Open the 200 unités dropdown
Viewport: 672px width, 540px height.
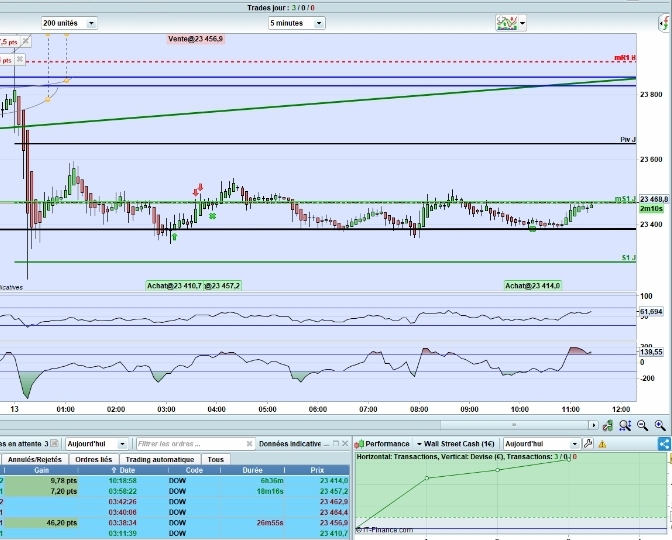(69, 23)
